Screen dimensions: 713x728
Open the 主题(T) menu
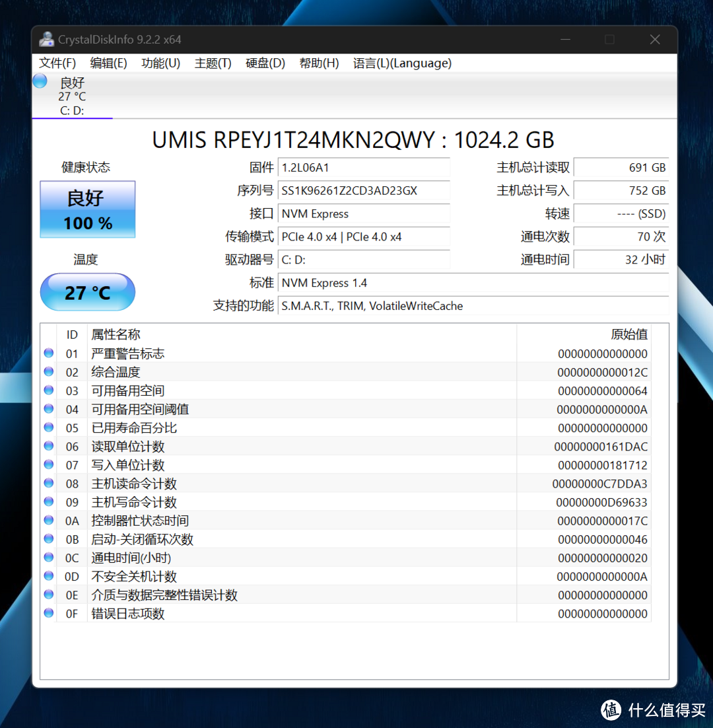click(213, 63)
